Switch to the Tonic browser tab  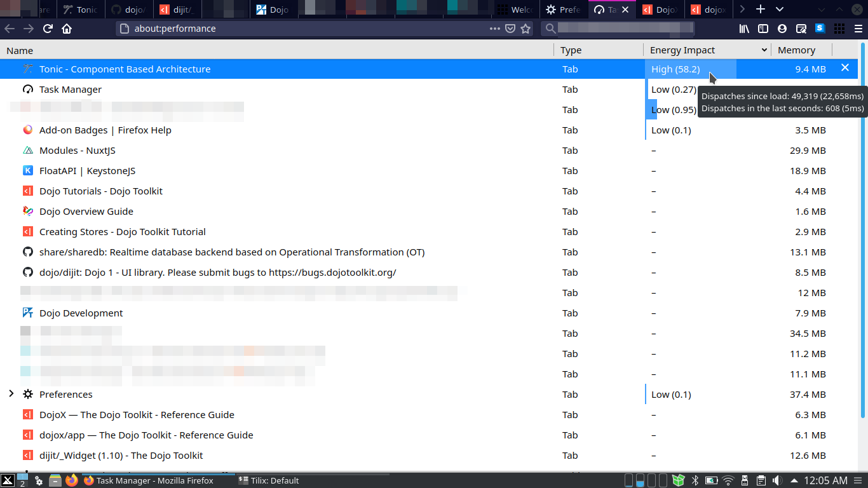tap(81, 10)
